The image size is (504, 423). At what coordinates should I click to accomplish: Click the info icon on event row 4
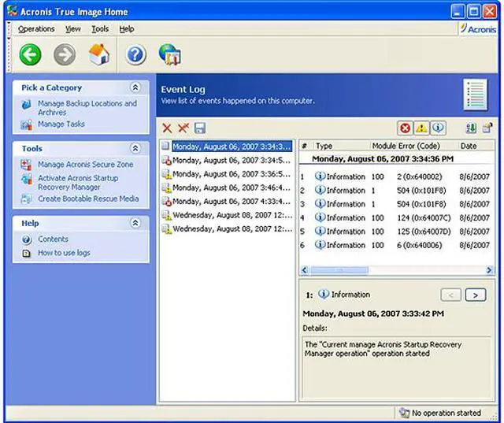pyautogui.click(x=320, y=217)
